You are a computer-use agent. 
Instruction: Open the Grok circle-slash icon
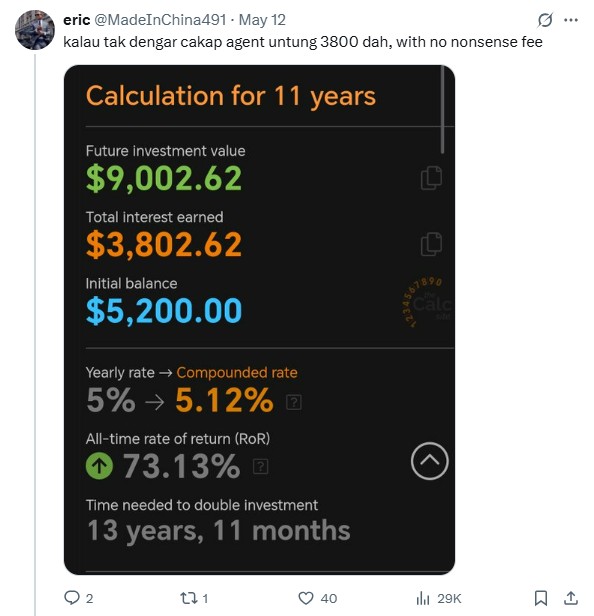[x=545, y=20]
